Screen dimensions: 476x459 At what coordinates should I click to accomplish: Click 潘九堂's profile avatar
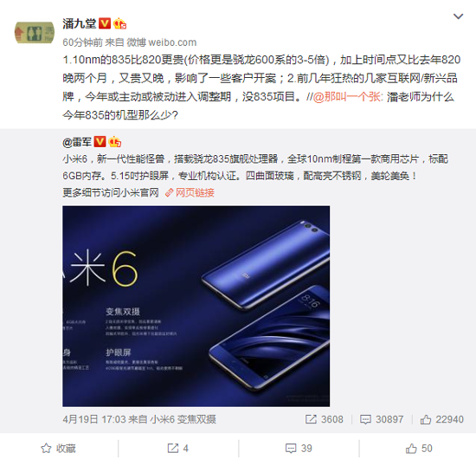(x=35, y=33)
